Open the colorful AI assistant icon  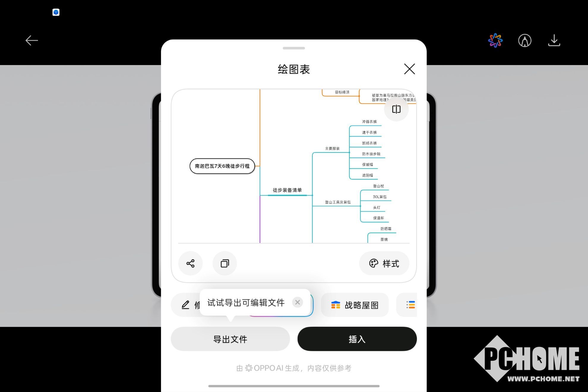coord(495,40)
